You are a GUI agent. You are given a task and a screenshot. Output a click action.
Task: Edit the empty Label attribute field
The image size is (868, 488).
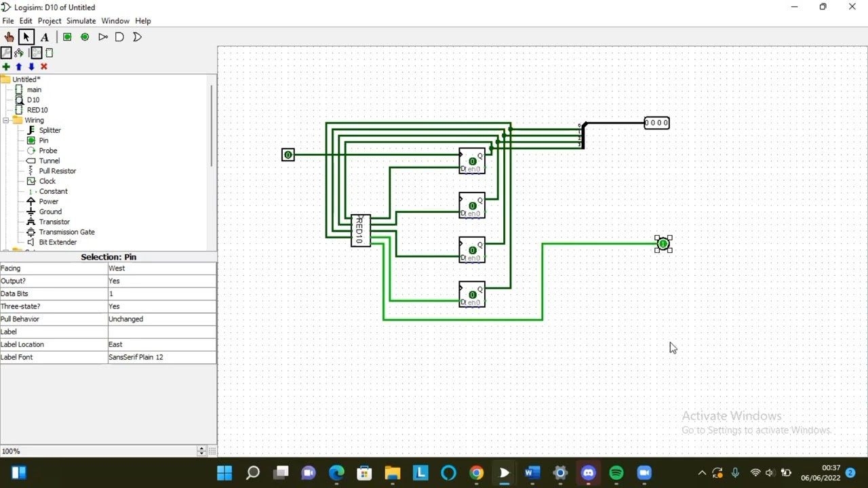162,331
